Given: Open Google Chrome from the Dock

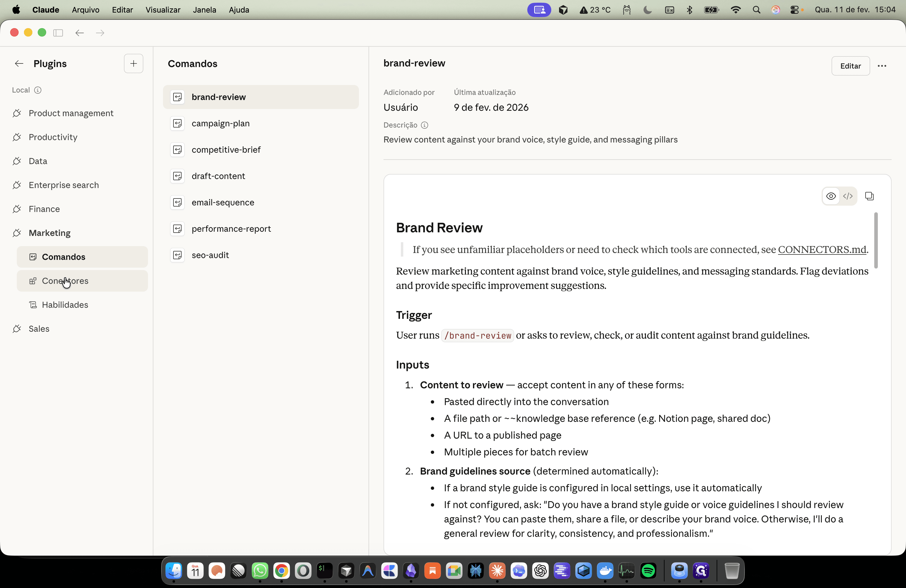Looking at the screenshot, I should pyautogui.click(x=281, y=571).
